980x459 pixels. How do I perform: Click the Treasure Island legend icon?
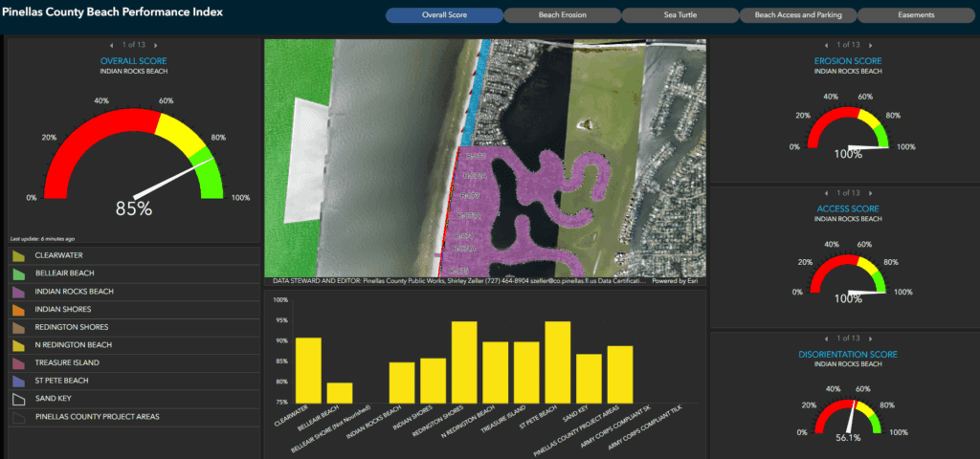(x=19, y=363)
